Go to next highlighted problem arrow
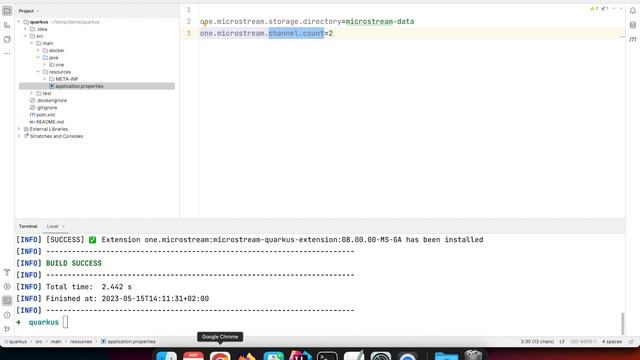Screen dimensions: 640x360 tap(621, 9)
